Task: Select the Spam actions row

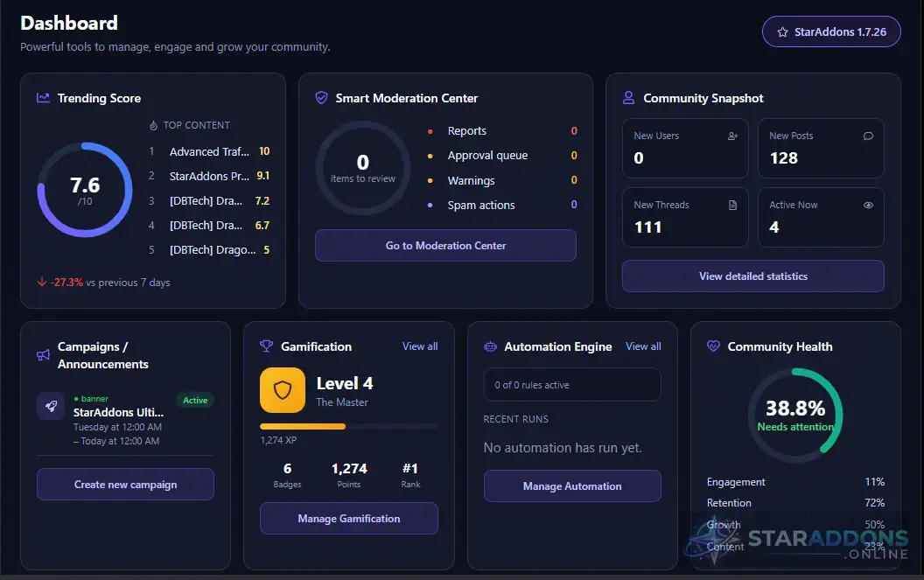Action: 502,205
